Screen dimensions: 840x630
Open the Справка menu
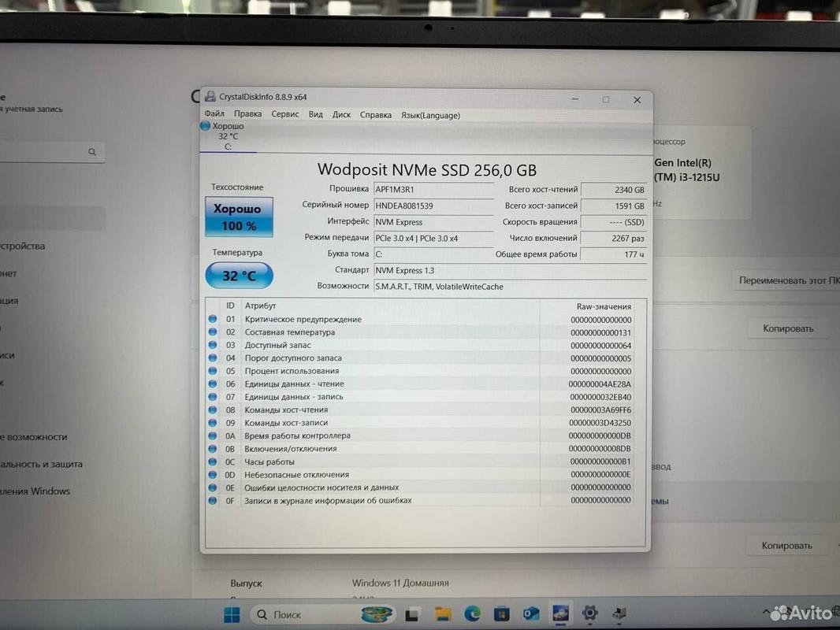tap(376, 115)
